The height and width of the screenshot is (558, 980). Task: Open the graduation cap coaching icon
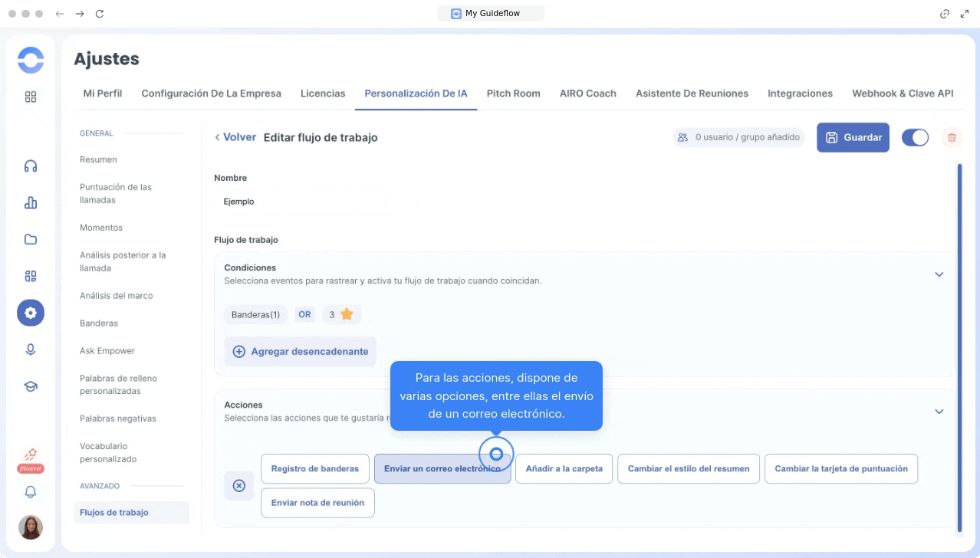click(31, 386)
